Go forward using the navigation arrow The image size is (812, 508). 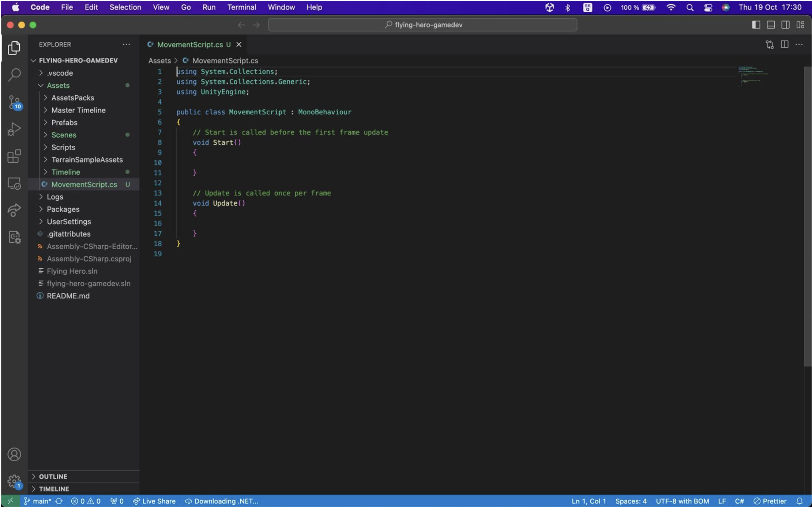pyautogui.click(x=256, y=25)
